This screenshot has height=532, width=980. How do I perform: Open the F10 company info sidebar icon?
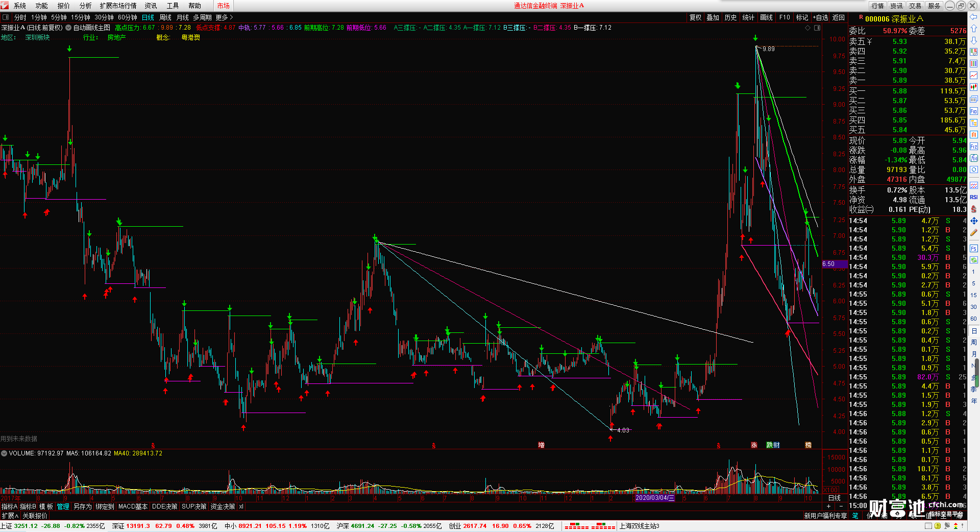coord(974,111)
